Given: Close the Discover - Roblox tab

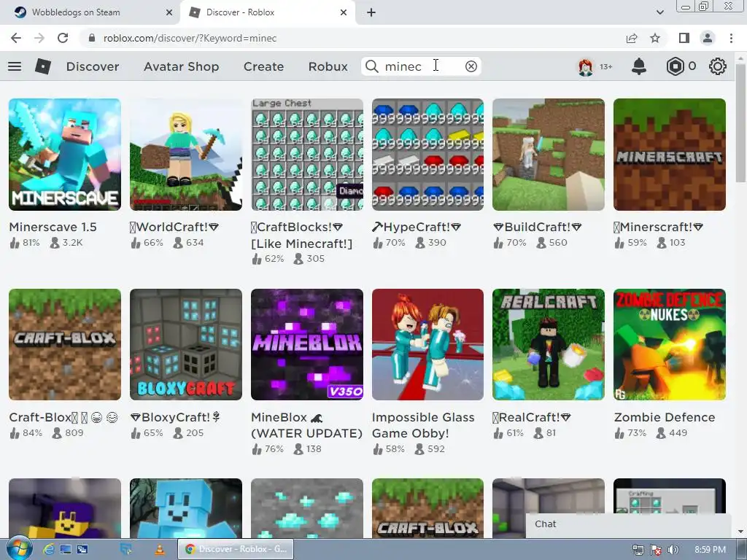Looking at the screenshot, I should (x=344, y=12).
